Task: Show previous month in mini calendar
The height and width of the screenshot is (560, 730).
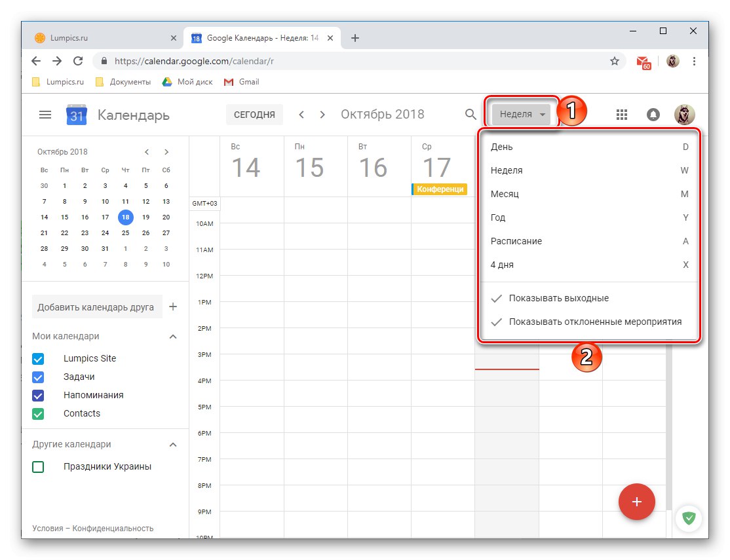Action: (x=147, y=152)
